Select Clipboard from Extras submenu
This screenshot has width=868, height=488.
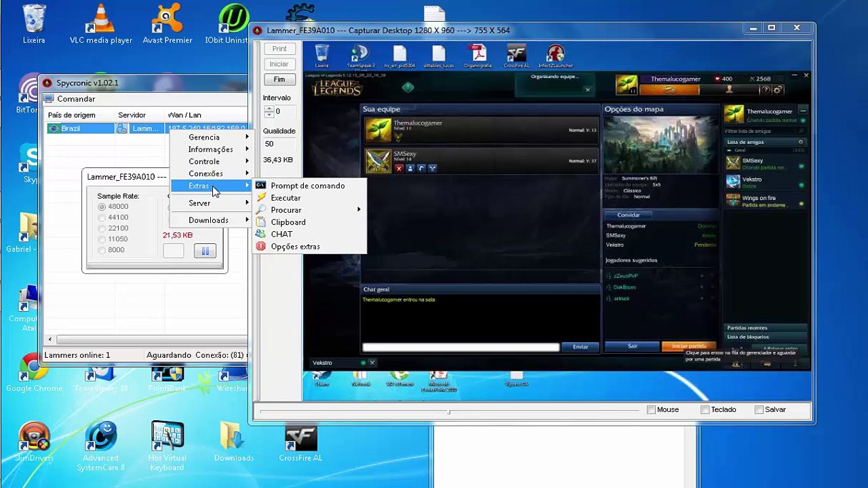point(288,222)
